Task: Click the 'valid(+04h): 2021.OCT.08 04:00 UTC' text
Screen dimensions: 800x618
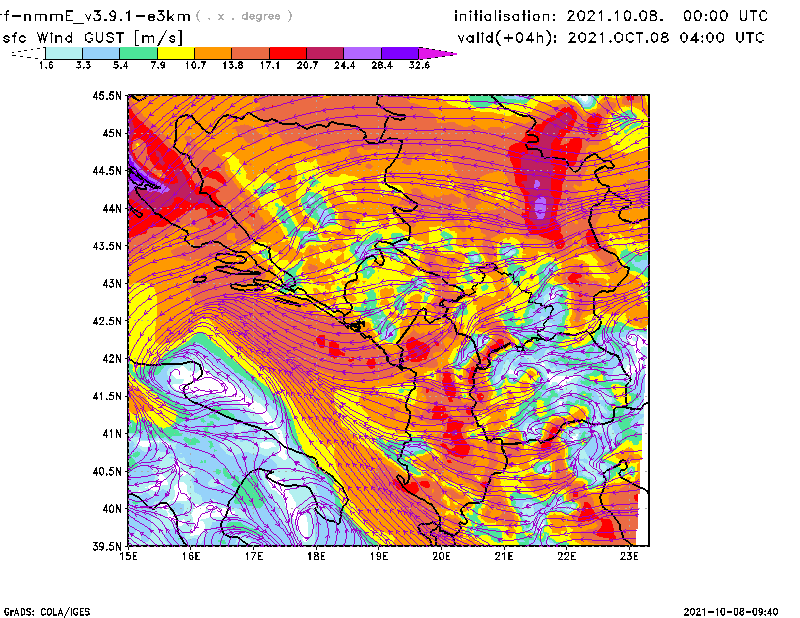Action: tap(611, 38)
